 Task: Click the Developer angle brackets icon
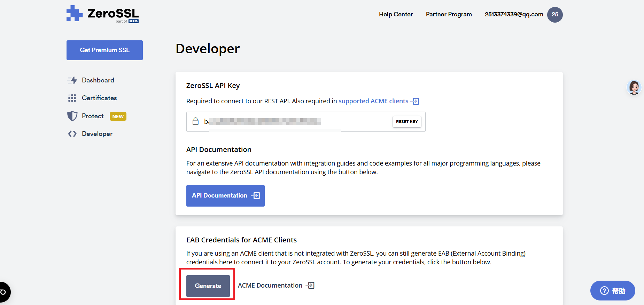[x=72, y=134]
